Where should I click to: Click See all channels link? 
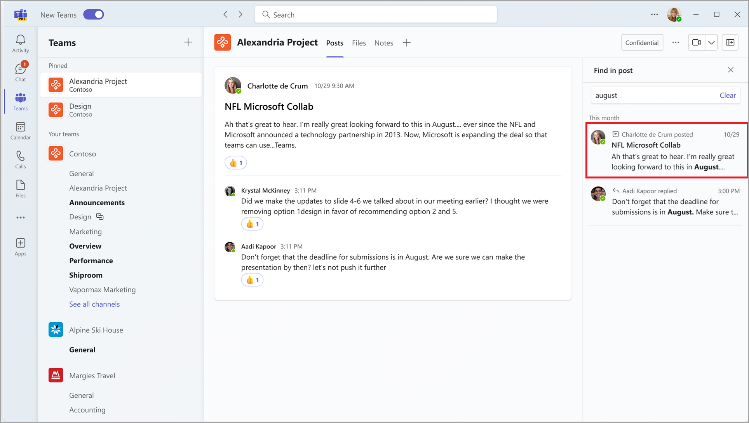pos(95,304)
